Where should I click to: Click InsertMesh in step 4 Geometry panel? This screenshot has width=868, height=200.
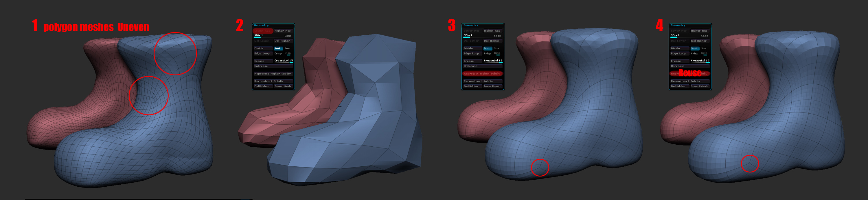click(x=700, y=86)
